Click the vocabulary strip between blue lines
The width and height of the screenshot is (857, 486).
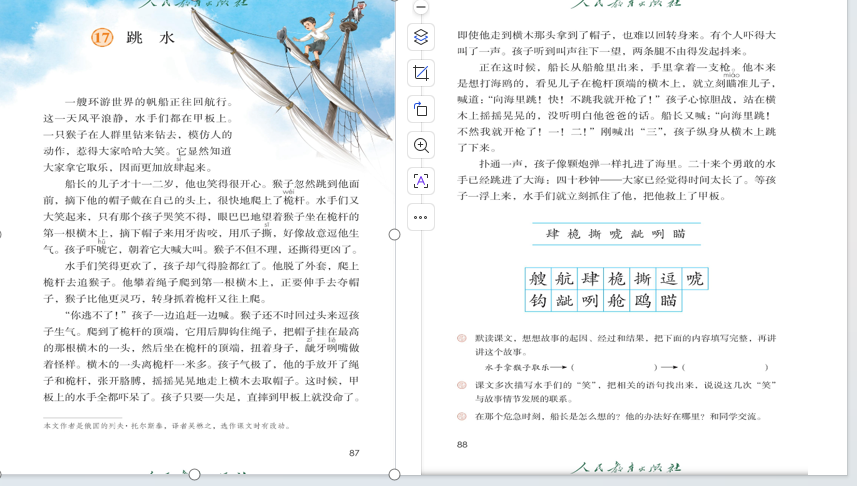616,234
